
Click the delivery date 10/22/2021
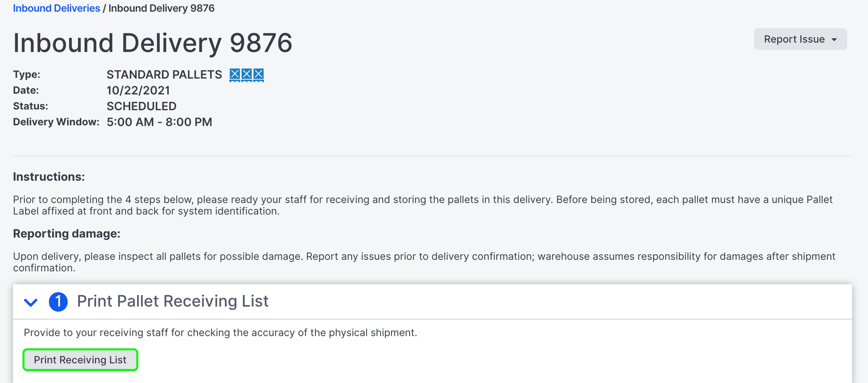(138, 90)
